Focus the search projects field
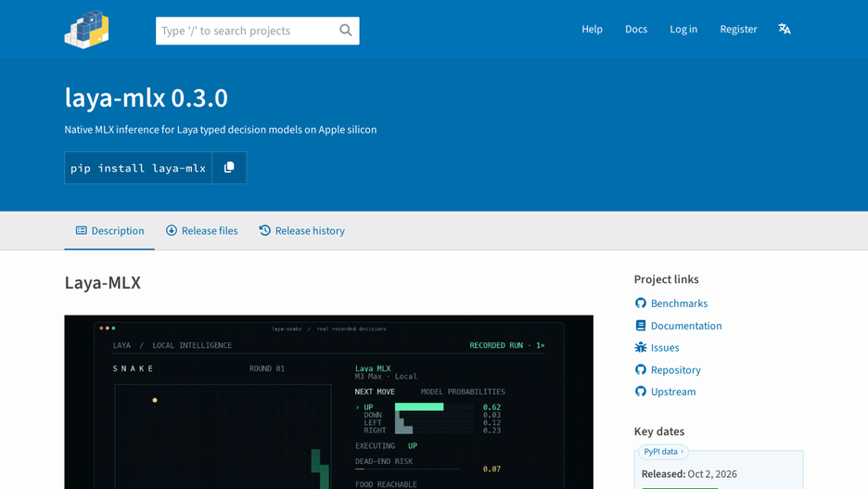The image size is (868, 489). pos(247,31)
